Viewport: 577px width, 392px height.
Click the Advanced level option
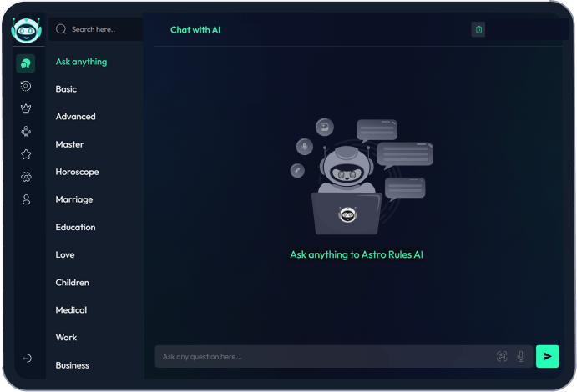click(x=75, y=117)
